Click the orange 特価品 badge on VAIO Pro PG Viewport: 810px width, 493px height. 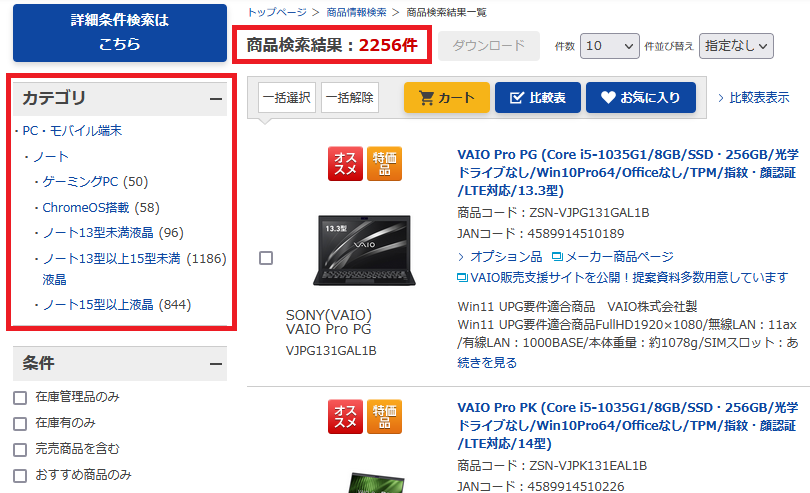tap(384, 164)
